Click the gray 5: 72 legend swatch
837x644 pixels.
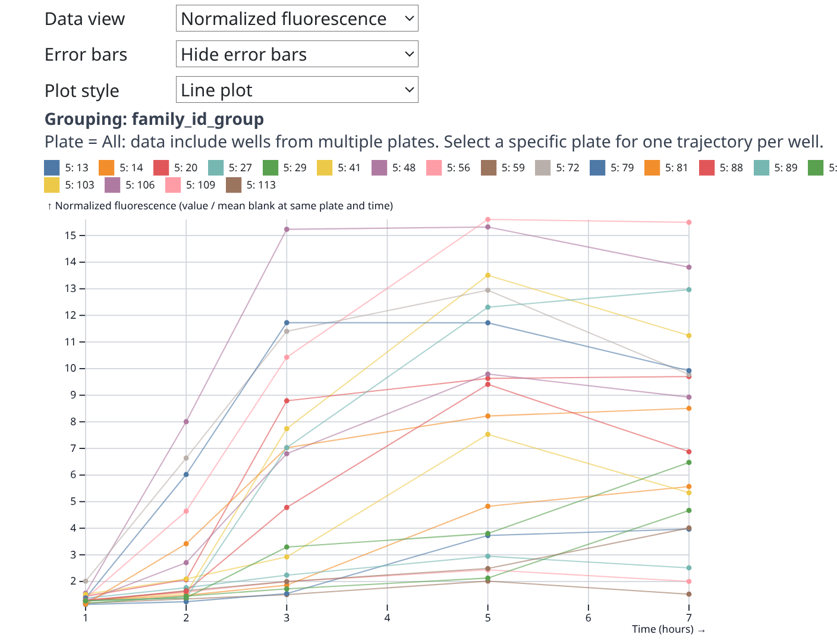coord(543,168)
